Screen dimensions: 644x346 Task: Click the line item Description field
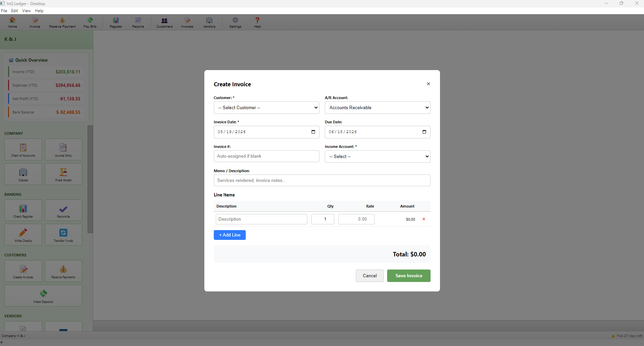tap(261, 219)
